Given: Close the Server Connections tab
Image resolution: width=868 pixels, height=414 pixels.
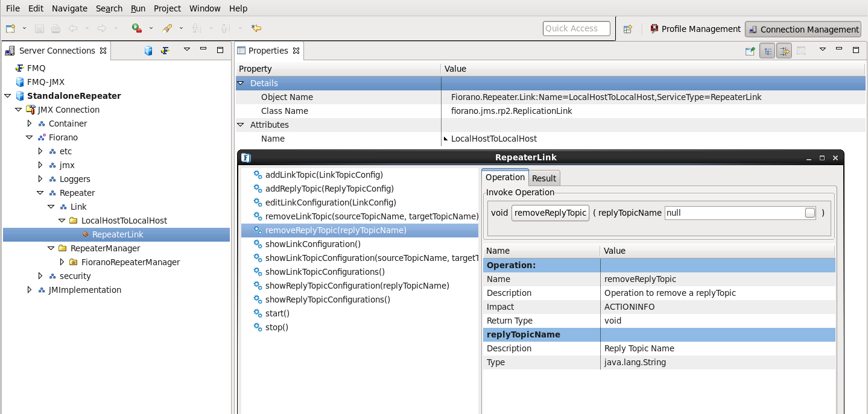Looking at the screenshot, I should pyautogui.click(x=103, y=51).
